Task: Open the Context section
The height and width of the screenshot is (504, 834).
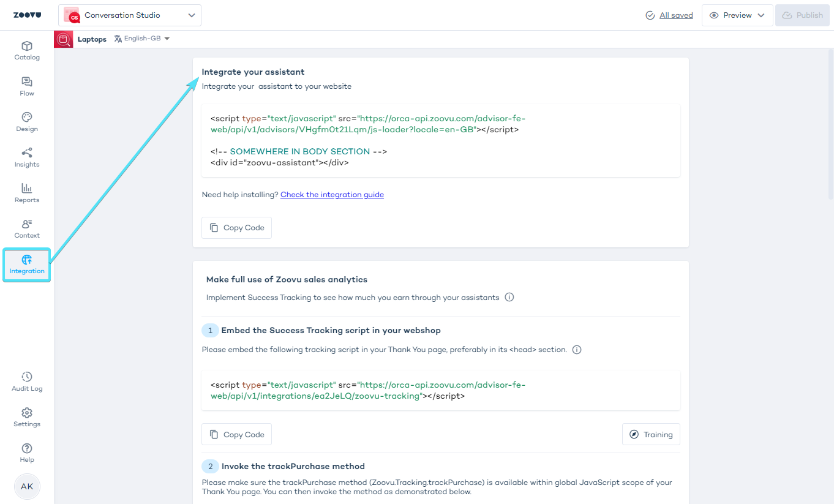Action: coord(27,224)
